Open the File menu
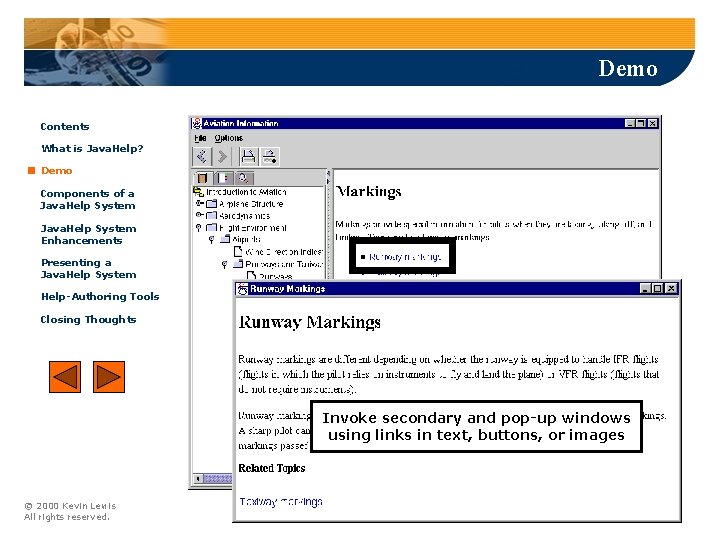The height and width of the screenshot is (540, 720). click(200, 138)
